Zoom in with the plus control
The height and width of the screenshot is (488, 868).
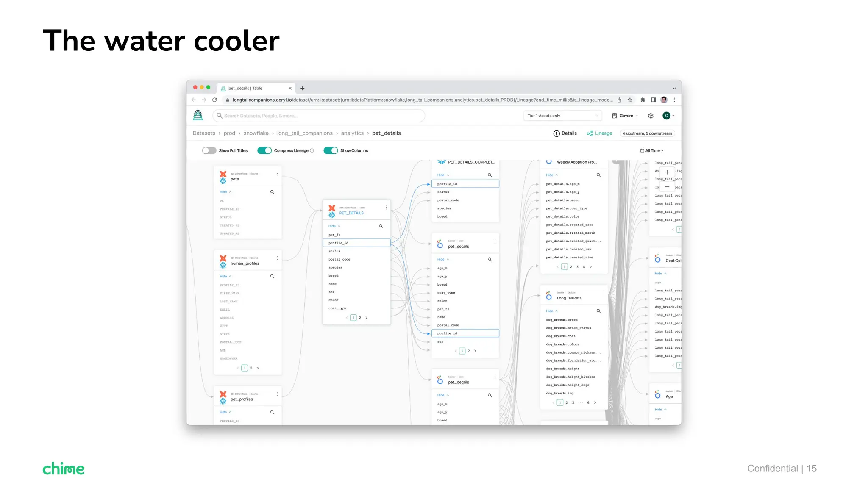point(667,172)
